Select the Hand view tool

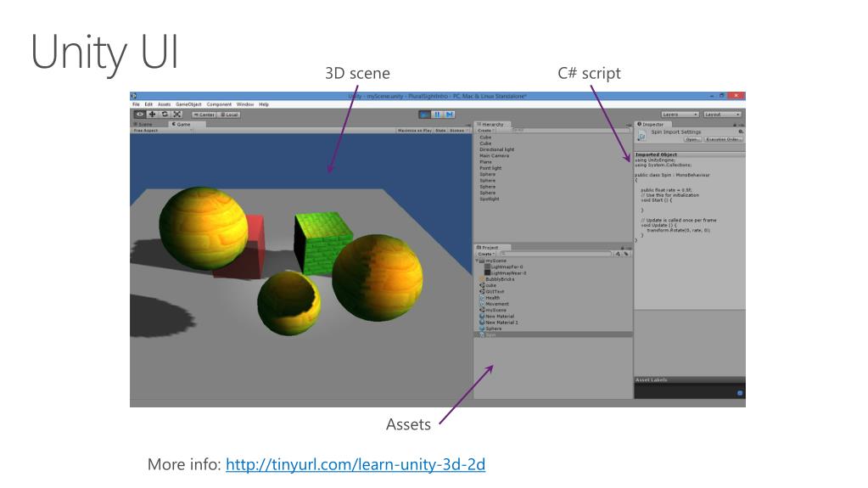(140, 114)
